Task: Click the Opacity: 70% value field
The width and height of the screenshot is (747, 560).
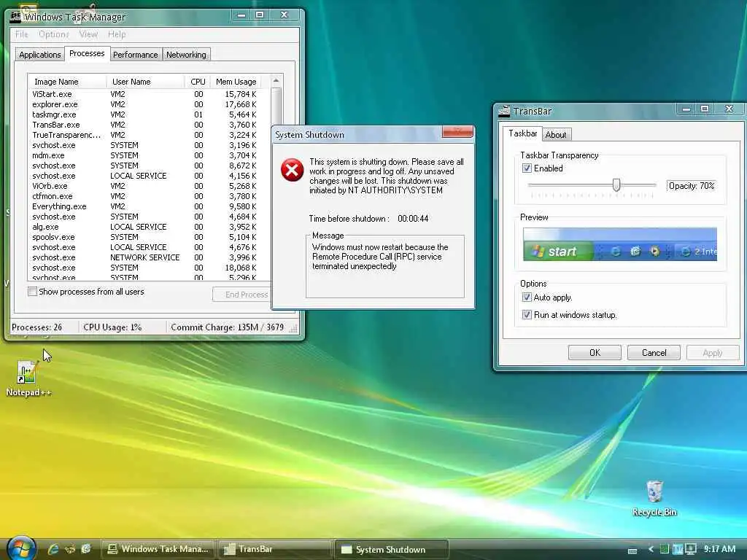Action: [692, 186]
